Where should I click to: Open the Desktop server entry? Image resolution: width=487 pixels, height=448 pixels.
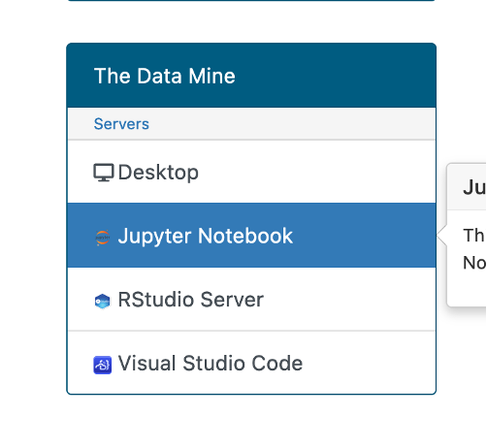[x=251, y=172]
